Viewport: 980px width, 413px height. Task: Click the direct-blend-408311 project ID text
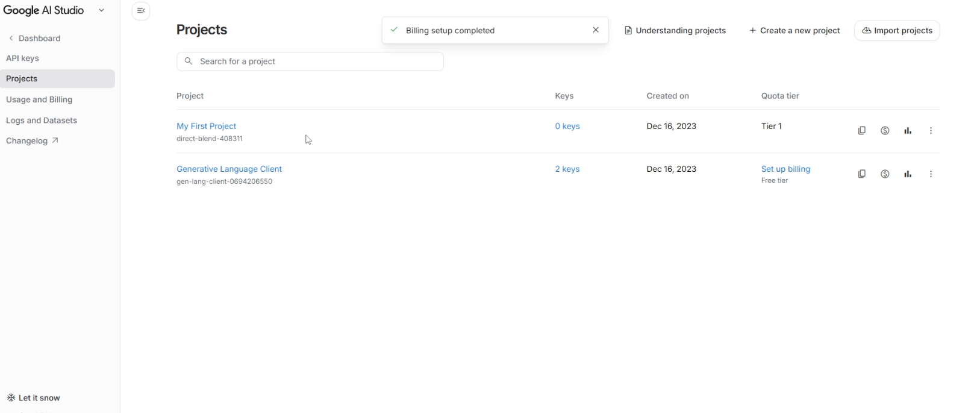(210, 139)
